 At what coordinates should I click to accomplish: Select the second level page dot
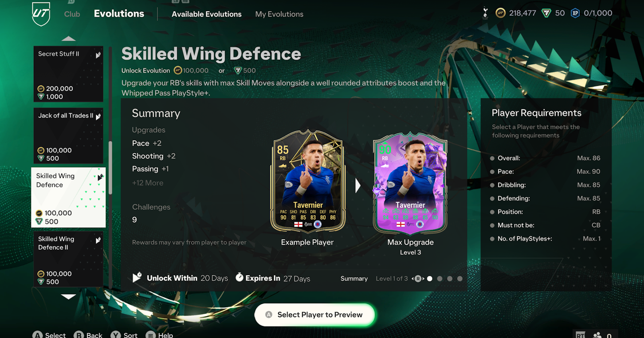440,278
